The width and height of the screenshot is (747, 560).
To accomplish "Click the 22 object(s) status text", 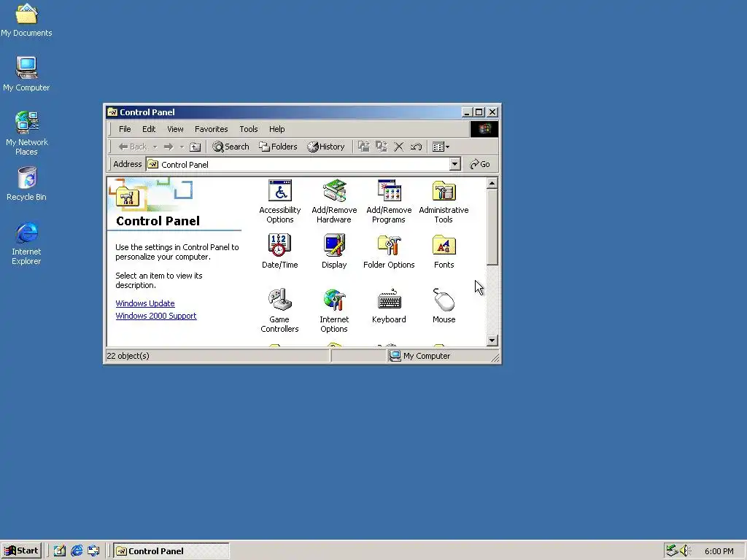I will (128, 356).
